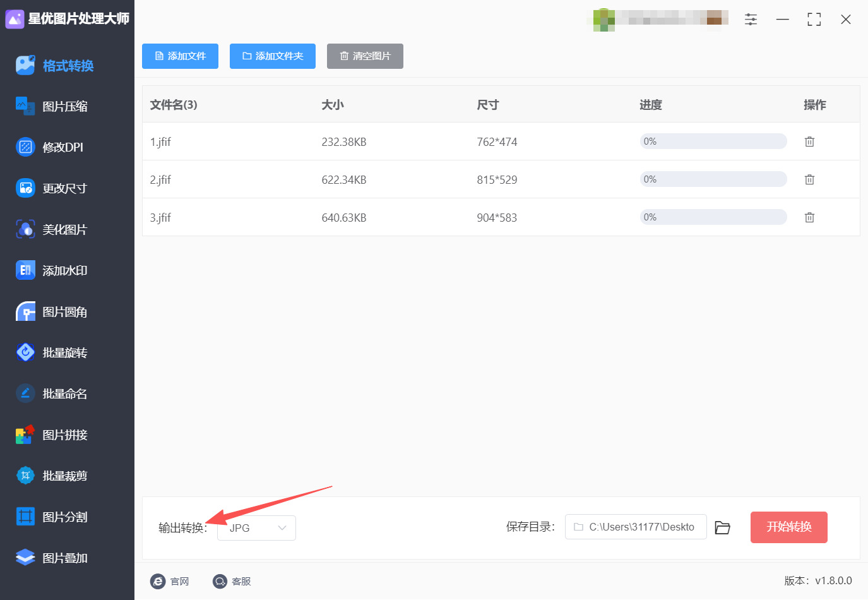Click the 官网 browser icon
868x600 pixels.
point(158,581)
